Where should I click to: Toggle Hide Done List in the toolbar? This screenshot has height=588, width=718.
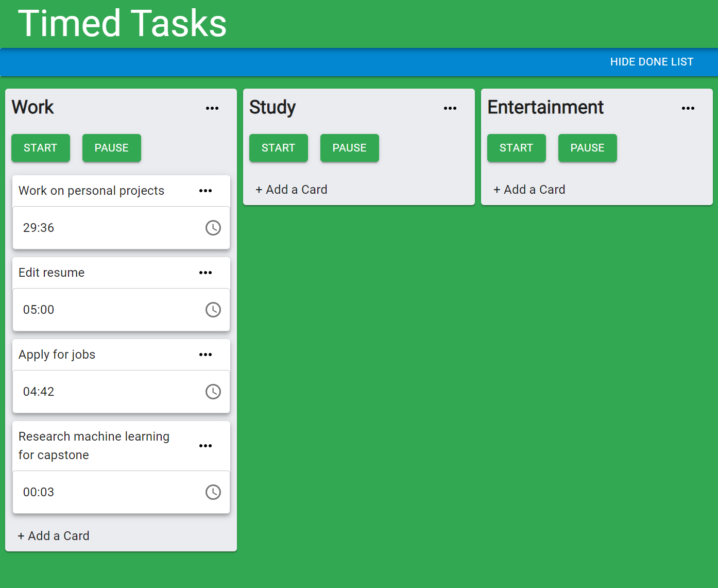[652, 62]
